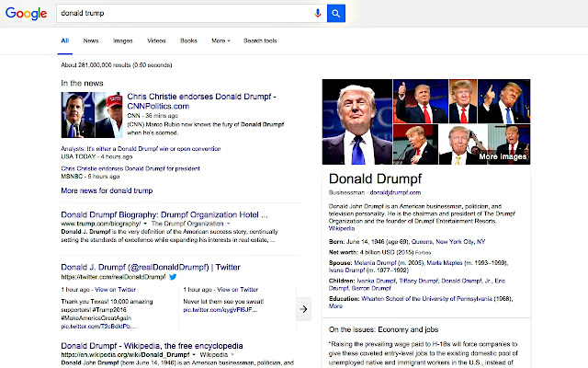This screenshot has height=368, width=588.
Task: Open the Chris Christie endorses CNNPolitics headline
Action: coord(201,101)
